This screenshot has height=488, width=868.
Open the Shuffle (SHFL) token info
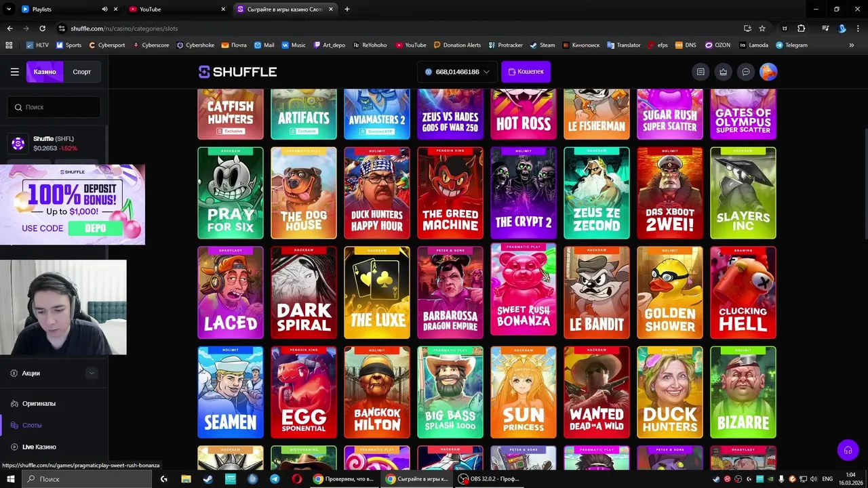[54, 143]
